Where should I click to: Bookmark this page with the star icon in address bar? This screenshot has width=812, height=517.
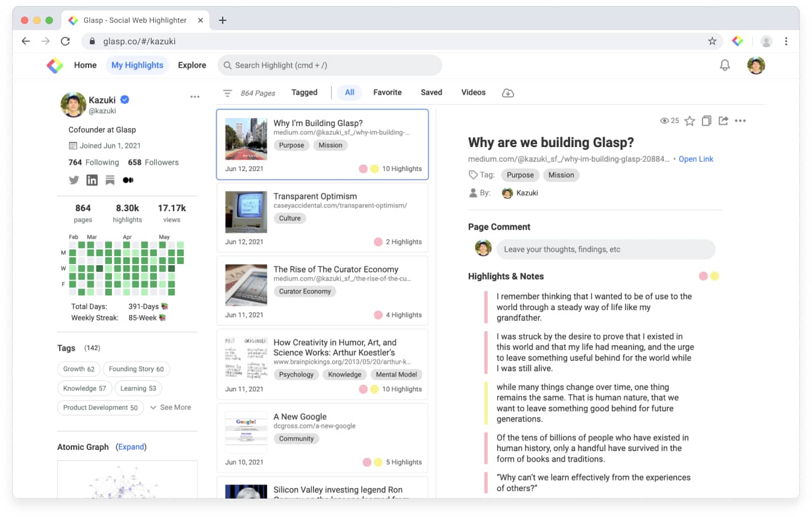(712, 41)
